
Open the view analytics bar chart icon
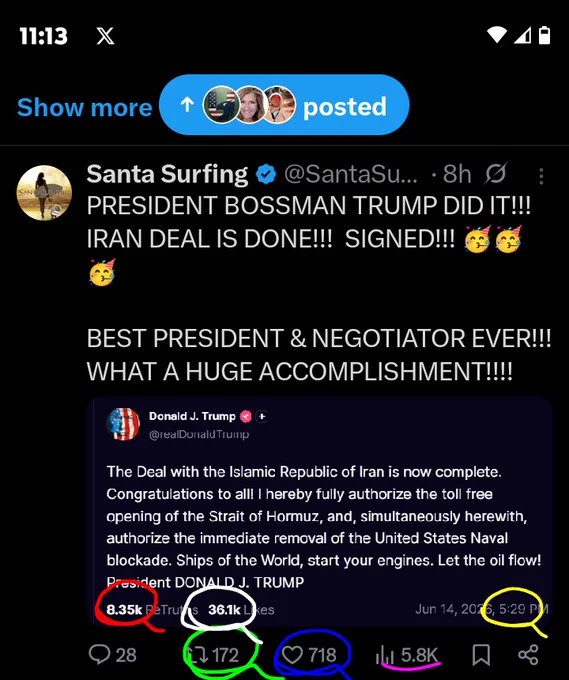tap(385, 655)
